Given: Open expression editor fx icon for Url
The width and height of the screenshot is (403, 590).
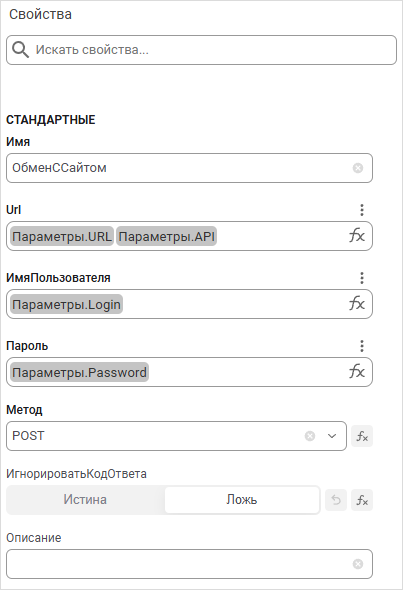Looking at the screenshot, I should (357, 236).
